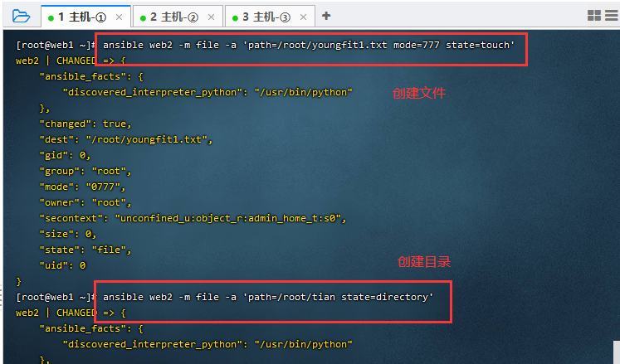Close the 1 主机-① tab
The width and height of the screenshot is (620, 364).
coord(119,17)
